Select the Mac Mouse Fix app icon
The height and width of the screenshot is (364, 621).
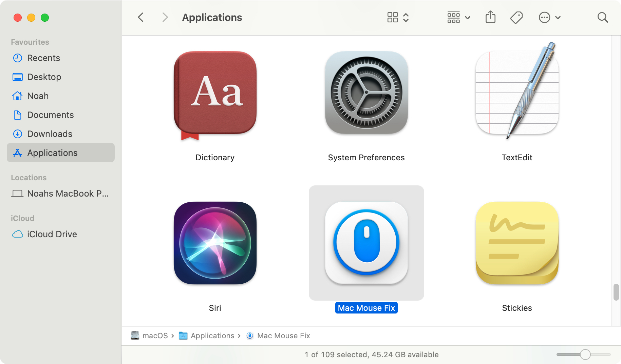pos(366,243)
